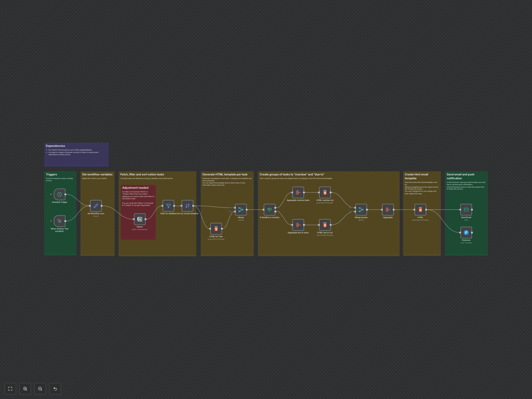Reset the canvas zoom level
Viewport: 532px width, 399px height.
55,389
